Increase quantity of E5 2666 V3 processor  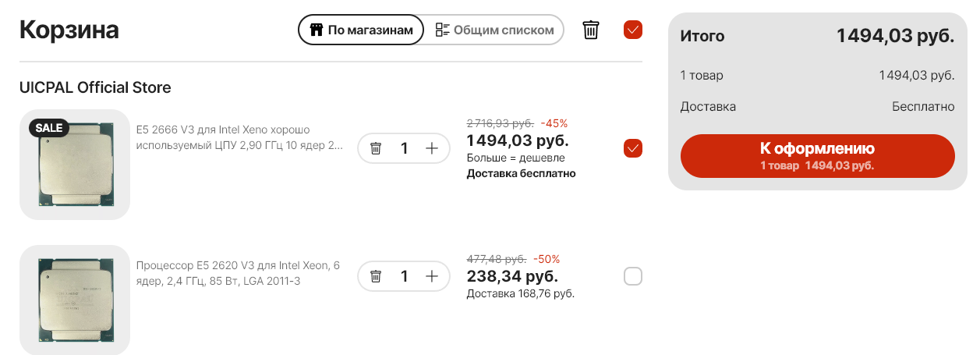point(432,148)
